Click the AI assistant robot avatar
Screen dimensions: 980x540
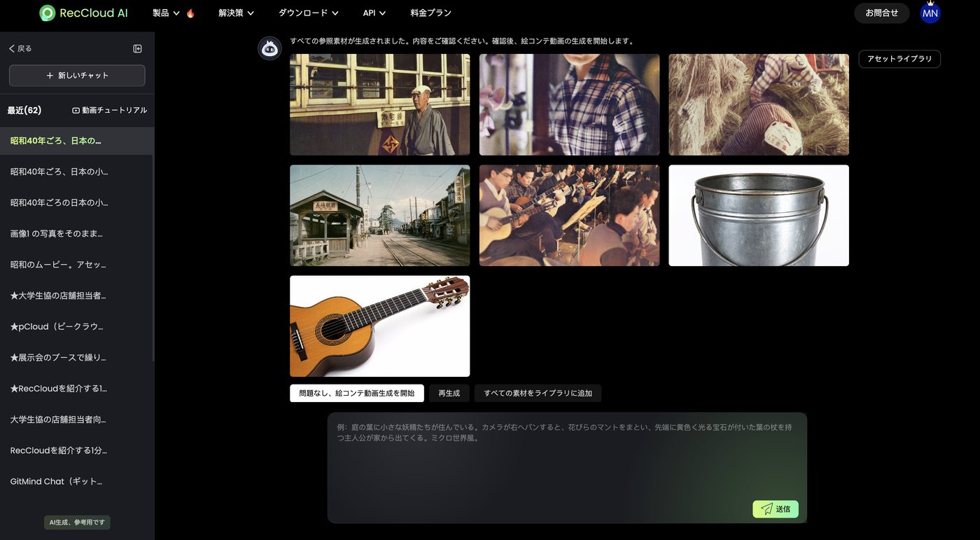click(269, 48)
